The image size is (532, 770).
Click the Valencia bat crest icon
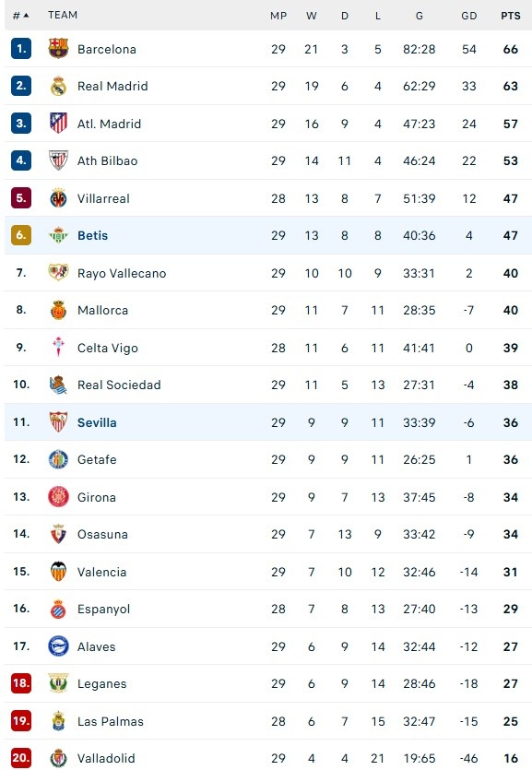coord(58,571)
